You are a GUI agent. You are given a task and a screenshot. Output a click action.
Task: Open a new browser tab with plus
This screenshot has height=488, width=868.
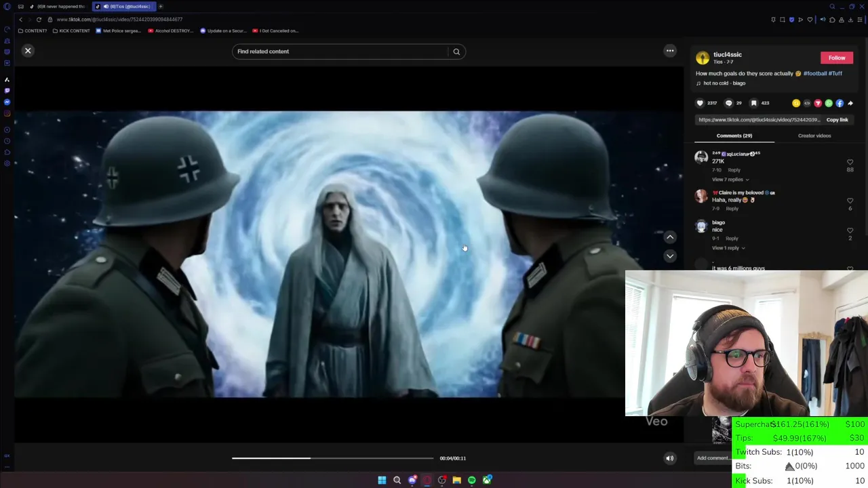pyautogui.click(x=161, y=7)
